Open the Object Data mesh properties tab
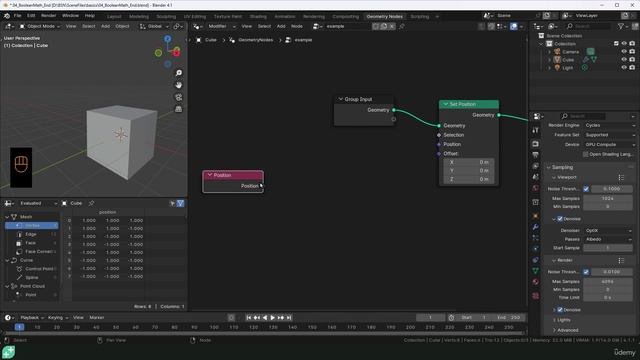This screenshot has height=360, width=640. (x=536, y=271)
